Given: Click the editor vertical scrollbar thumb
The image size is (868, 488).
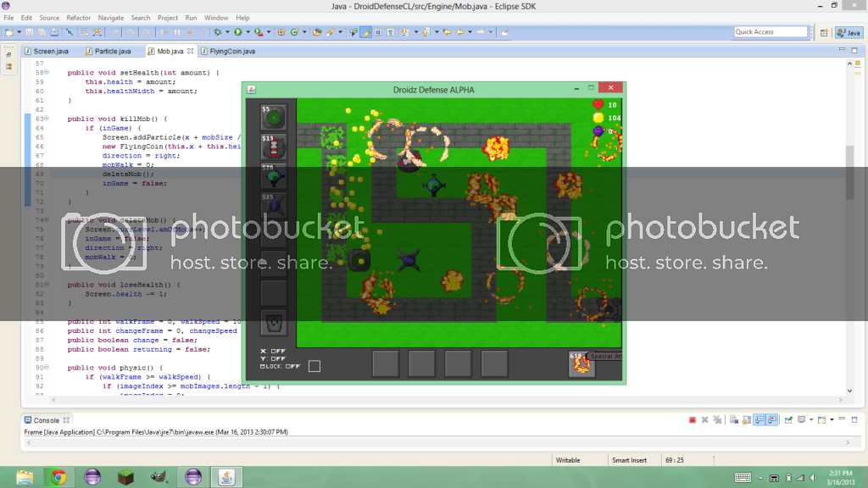Looking at the screenshot, I should (849, 173).
